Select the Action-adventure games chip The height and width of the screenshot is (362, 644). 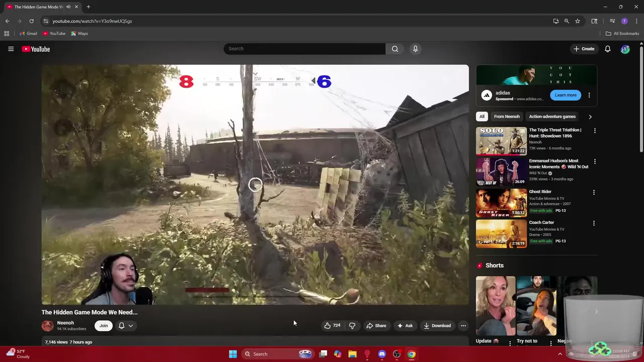click(552, 117)
